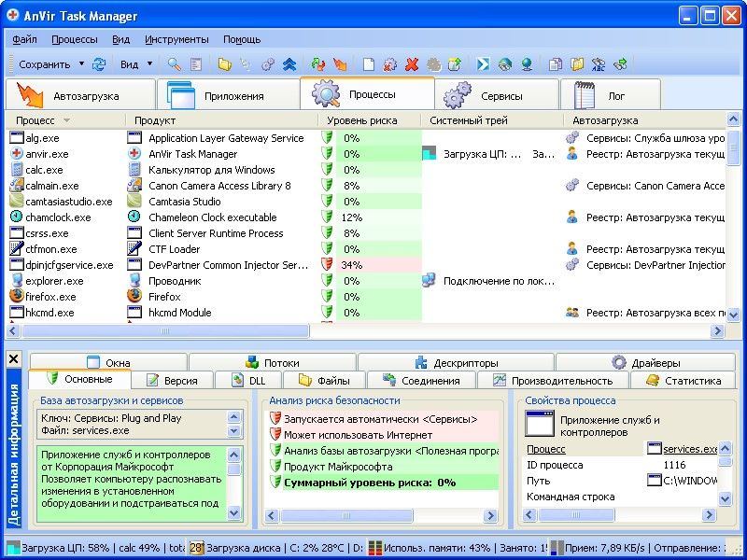Close the Детальная информация panel with X
The width and height of the screenshot is (747, 560).
tap(14, 359)
